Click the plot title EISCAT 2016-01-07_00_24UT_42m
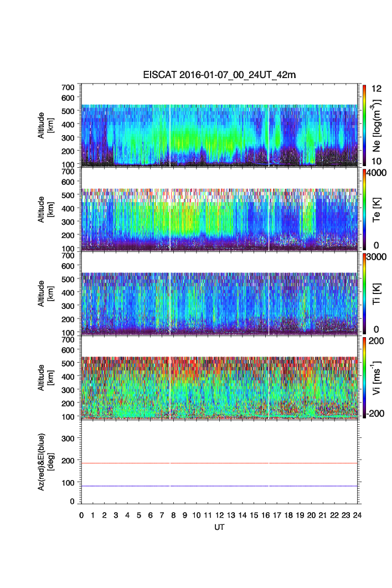This screenshot has width=392, height=588. [219, 75]
